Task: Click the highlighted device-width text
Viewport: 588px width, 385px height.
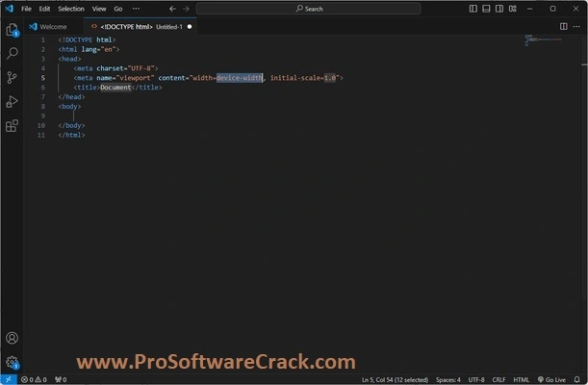Action: click(x=240, y=78)
